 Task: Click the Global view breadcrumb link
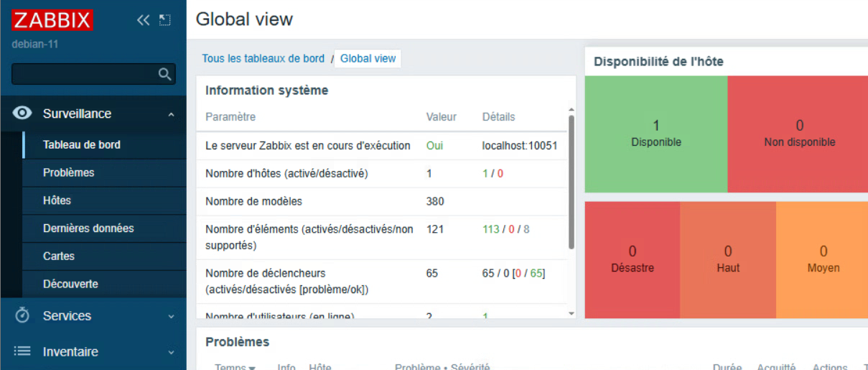pos(368,59)
